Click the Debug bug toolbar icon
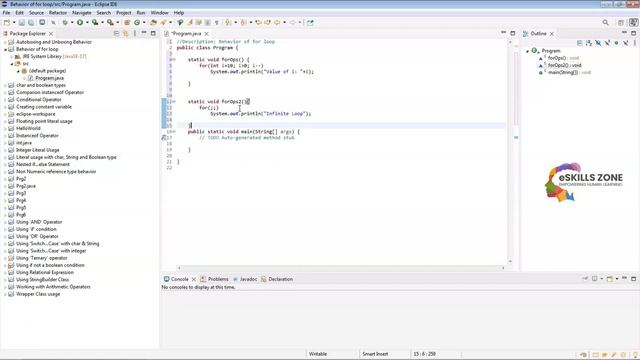 (x=65, y=23)
